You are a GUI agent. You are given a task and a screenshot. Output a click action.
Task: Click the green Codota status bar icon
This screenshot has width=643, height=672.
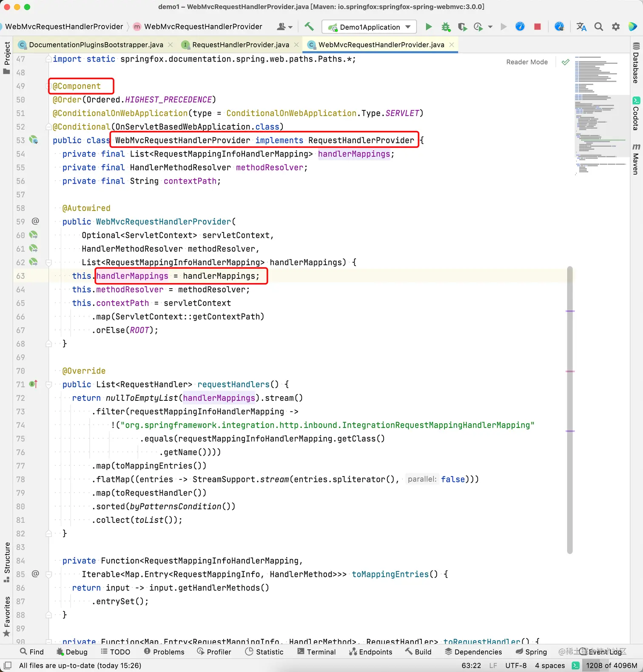click(x=575, y=666)
